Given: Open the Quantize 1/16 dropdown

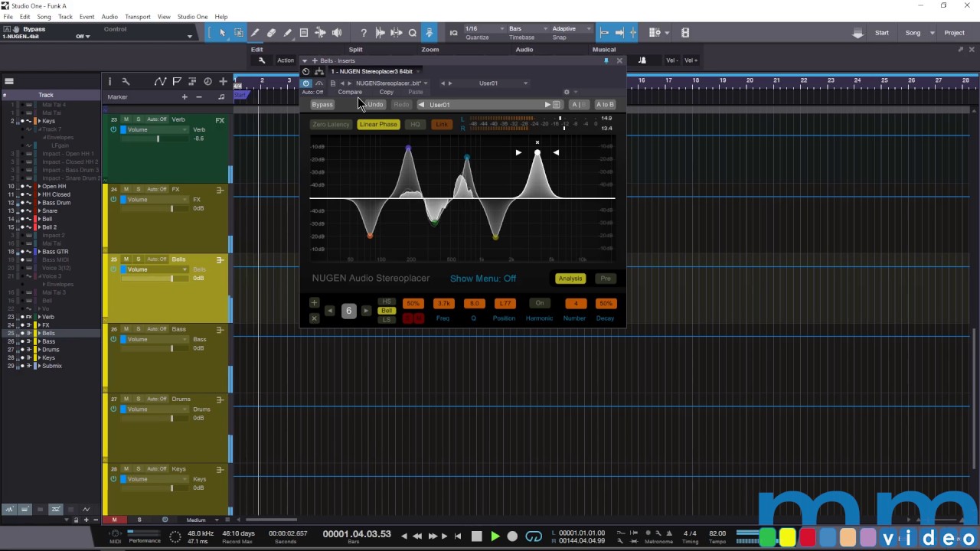Looking at the screenshot, I should click(485, 29).
